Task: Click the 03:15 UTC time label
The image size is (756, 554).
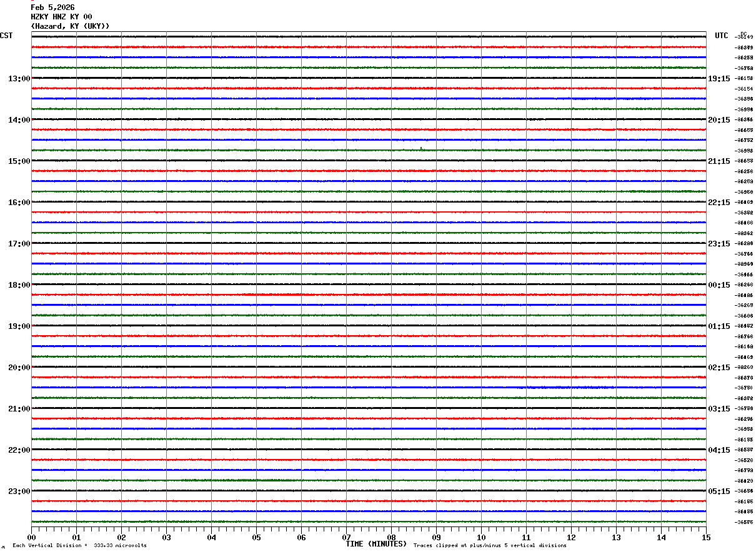Action: tap(719, 409)
